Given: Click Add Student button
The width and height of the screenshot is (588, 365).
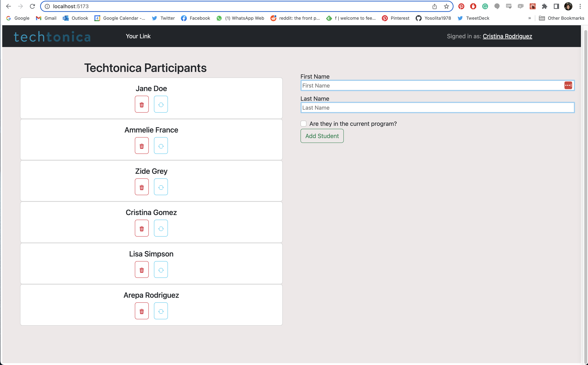Looking at the screenshot, I should [322, 136].
